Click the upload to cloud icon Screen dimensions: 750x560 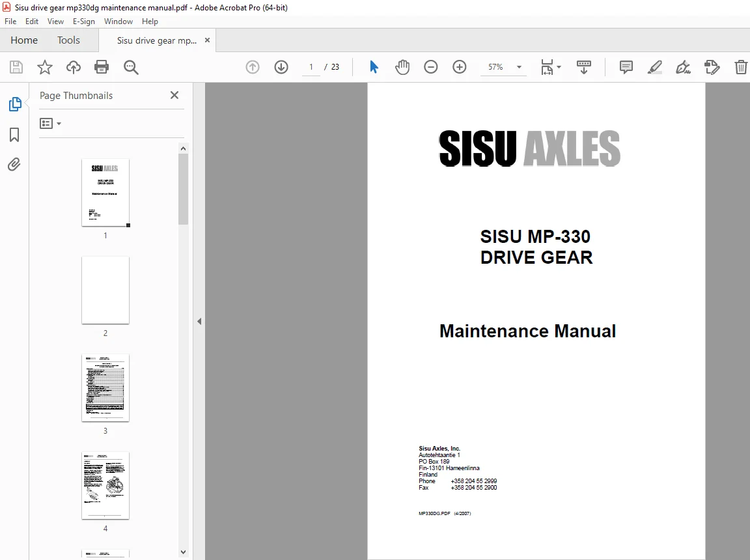pos(73,67)
